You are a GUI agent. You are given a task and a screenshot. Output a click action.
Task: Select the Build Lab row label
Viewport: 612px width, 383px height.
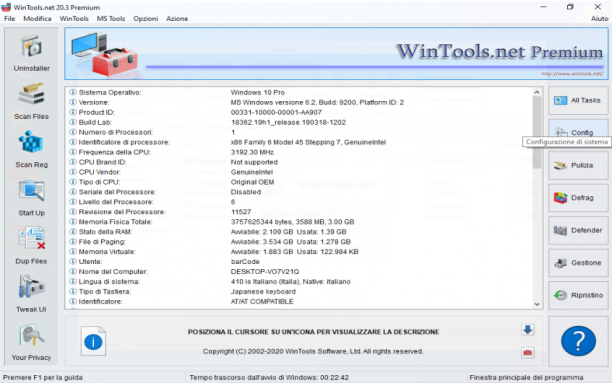pos(95,122)
